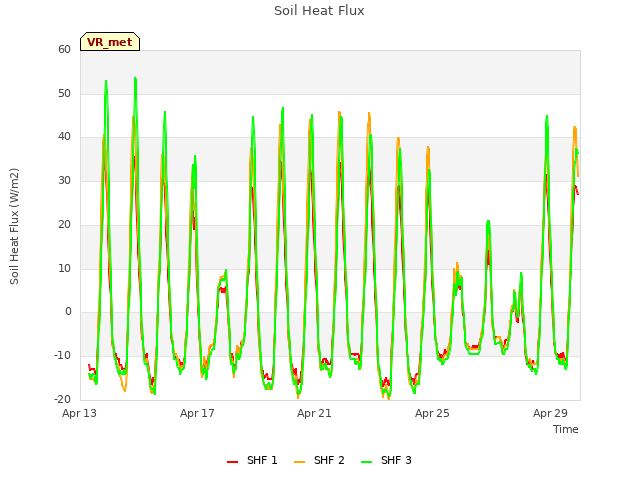Click the 0 y-axis tick label
The height and width of the screenshot is (480, 640).
coord(68,311)
